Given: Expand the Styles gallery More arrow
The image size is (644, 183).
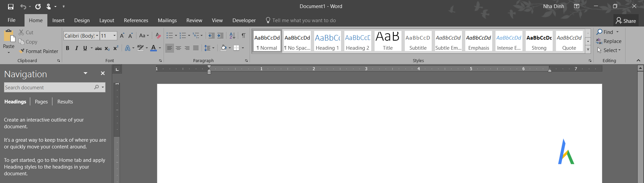Looking at the screenshot, I should (x=588, y=50).
